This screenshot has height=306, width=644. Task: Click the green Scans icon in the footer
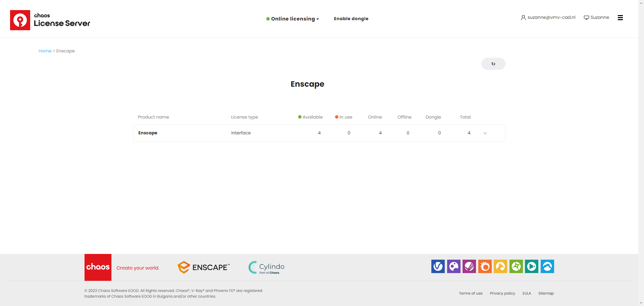pos(516,266)
